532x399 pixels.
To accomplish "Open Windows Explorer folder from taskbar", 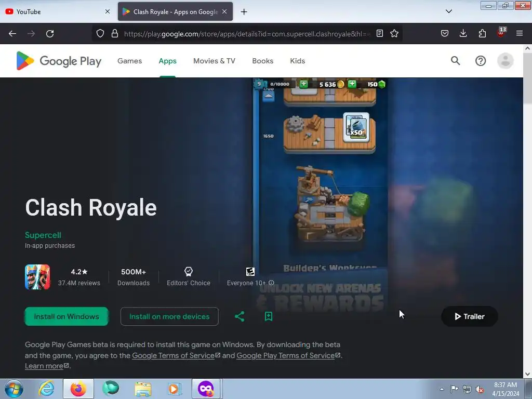I will click(143, 389).
